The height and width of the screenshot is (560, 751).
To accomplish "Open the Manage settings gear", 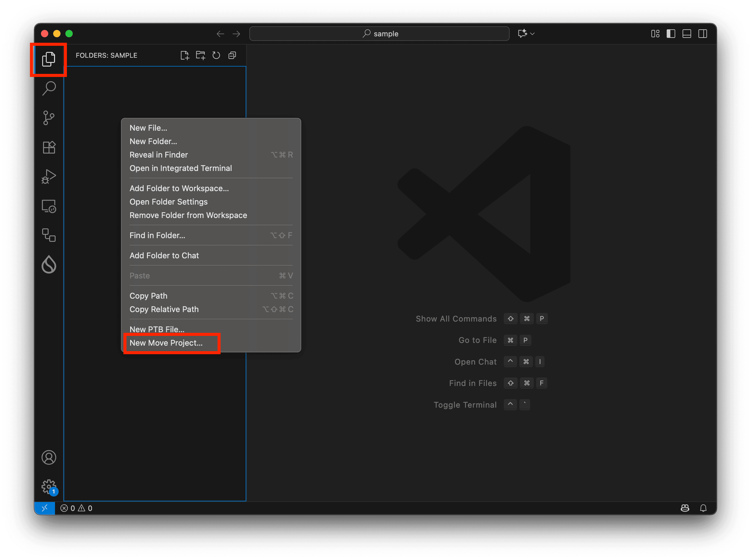I will click(x=49, y=486).
